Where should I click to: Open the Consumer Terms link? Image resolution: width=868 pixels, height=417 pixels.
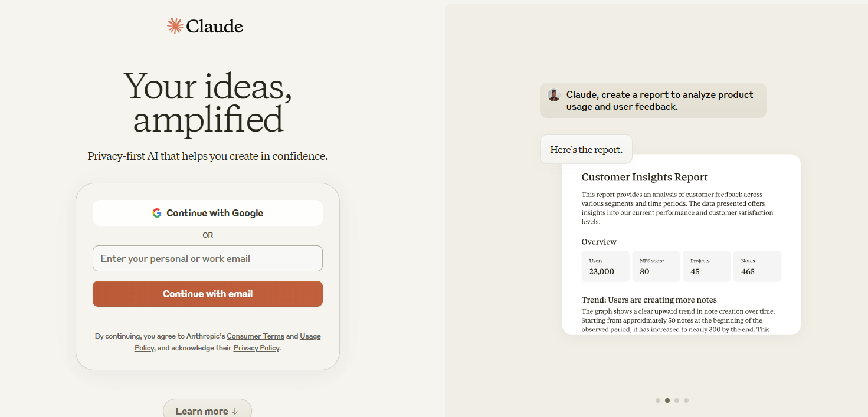tap(256, 336)
